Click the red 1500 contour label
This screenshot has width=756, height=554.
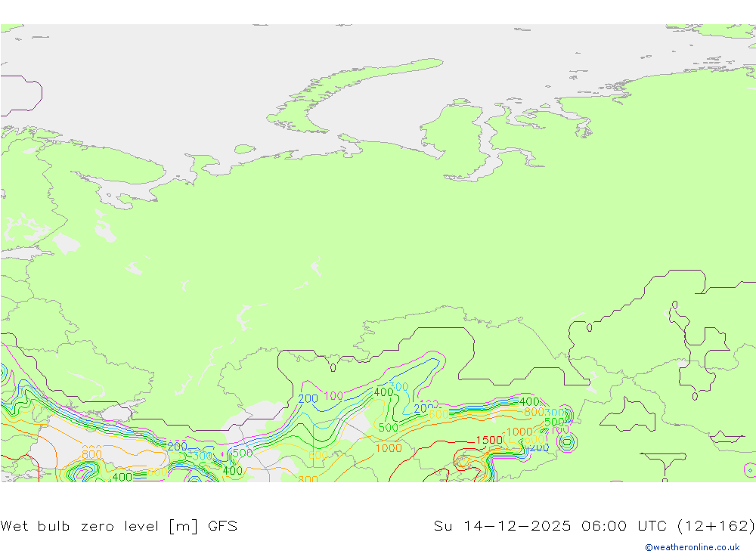click(489, 440)
